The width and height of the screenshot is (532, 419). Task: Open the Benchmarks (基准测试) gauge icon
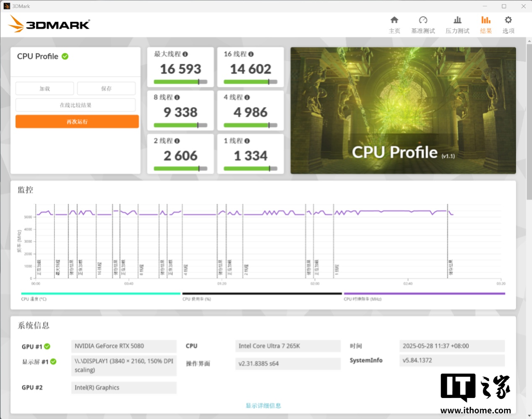click(423, 20)
